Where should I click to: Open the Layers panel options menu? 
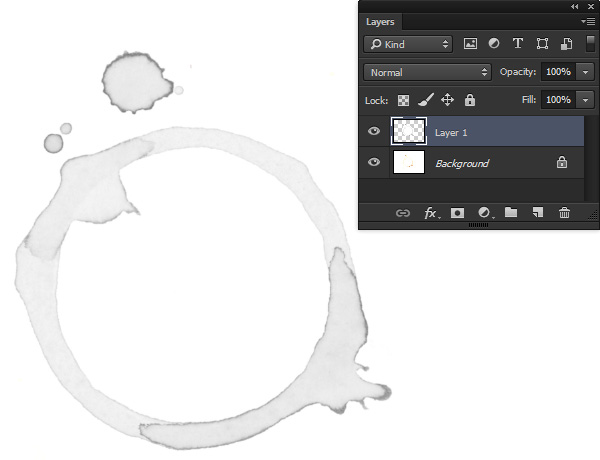(588, 22)
